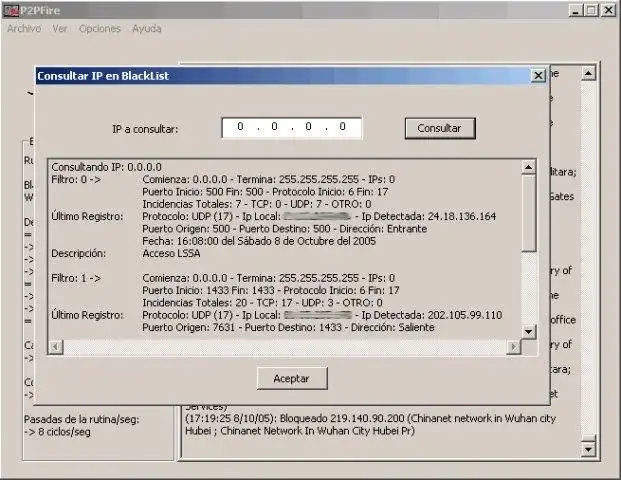Click the 'Puerto Origen: 500 - Puerto Destino: 500' line
Image resolution: width=621 pixels, height=480 pixels.
click(285, 229)
